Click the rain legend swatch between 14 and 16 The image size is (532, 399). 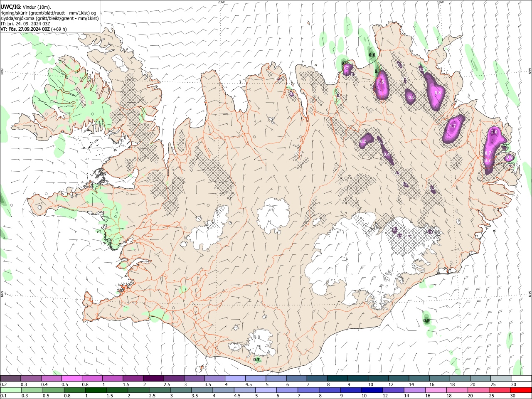[x=414, y=390]
